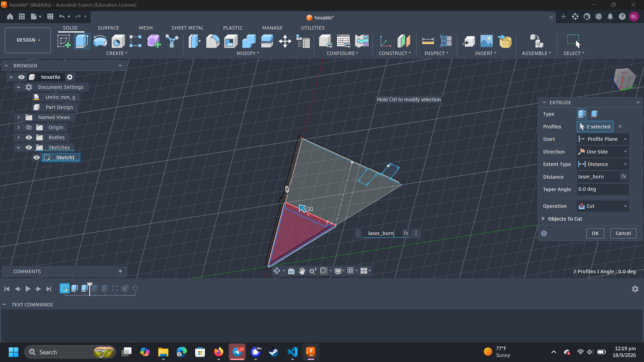Confirm extrude with OK button

(595, 233)
